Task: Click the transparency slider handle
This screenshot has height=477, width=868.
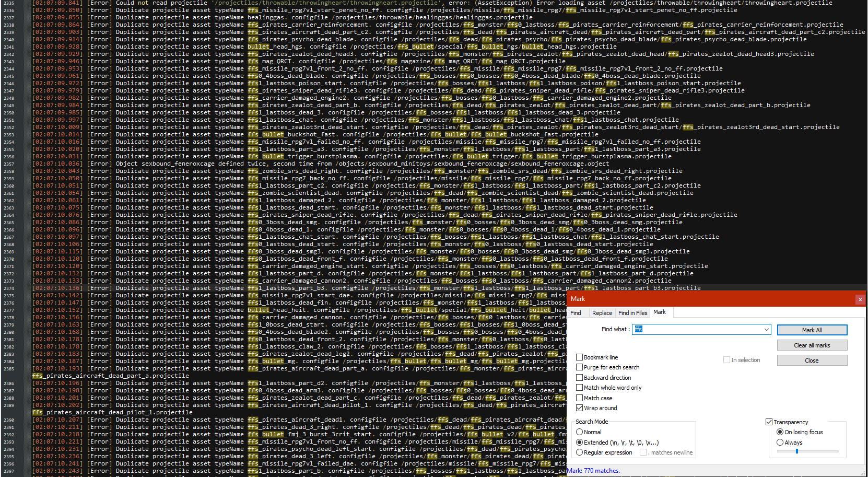Action: [x=796, y=451]
